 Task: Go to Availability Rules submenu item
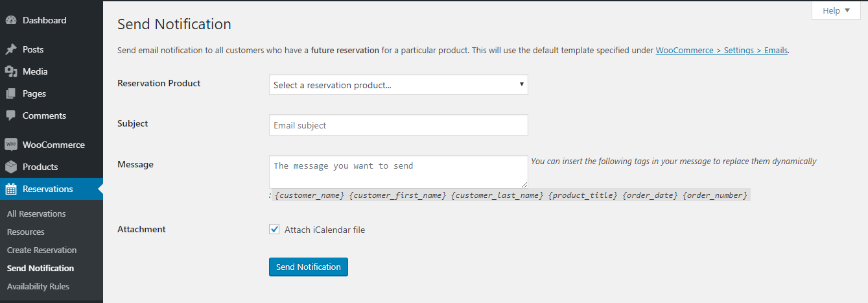click(38, 286)
